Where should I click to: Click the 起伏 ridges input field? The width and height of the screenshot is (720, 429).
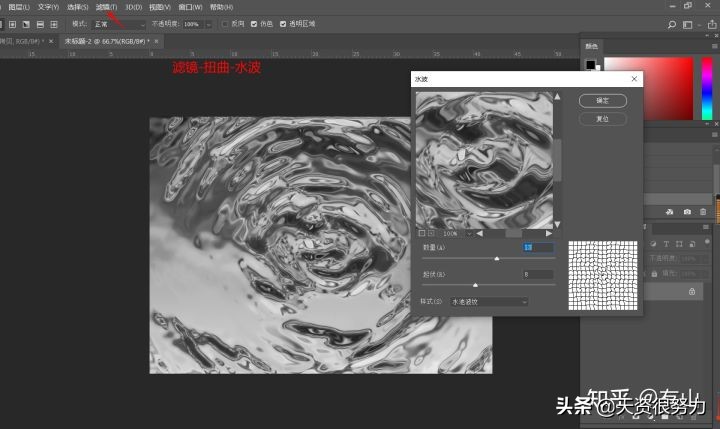(538, 274)
